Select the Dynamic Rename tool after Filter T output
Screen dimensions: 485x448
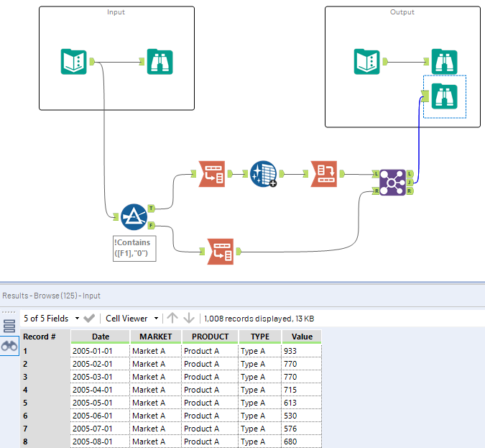click(212, 174)
